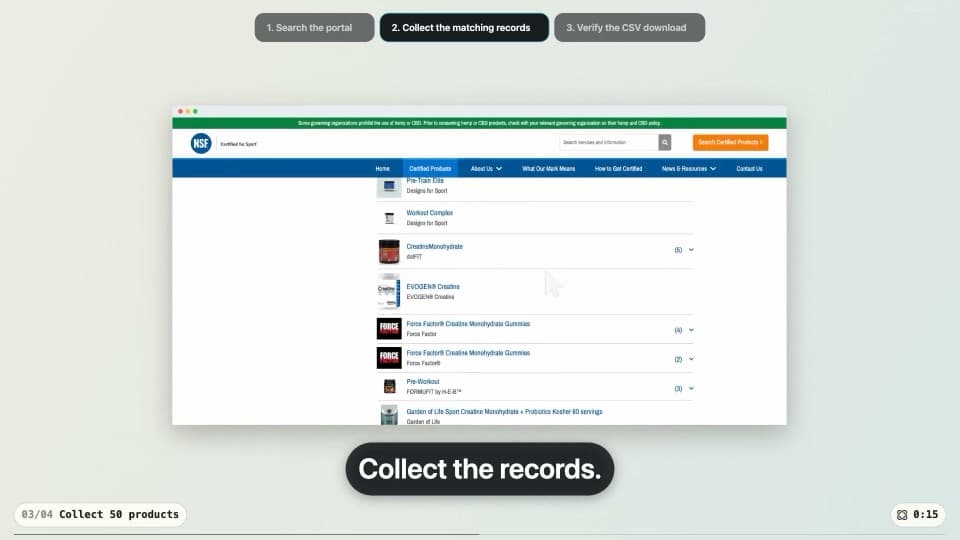Open the EVOGEN Creatine product image
Image resolution: width=960 pixels, height=540 pixels.
click(389, 291)
